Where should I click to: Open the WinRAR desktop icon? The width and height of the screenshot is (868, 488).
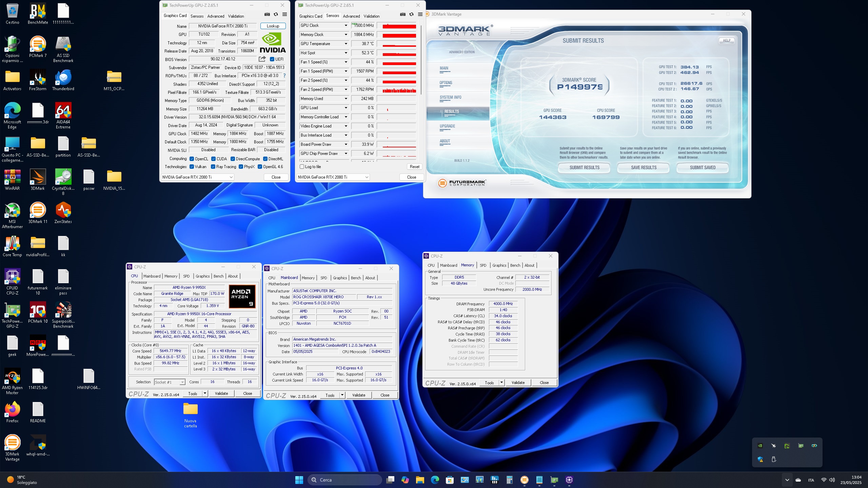12,180
